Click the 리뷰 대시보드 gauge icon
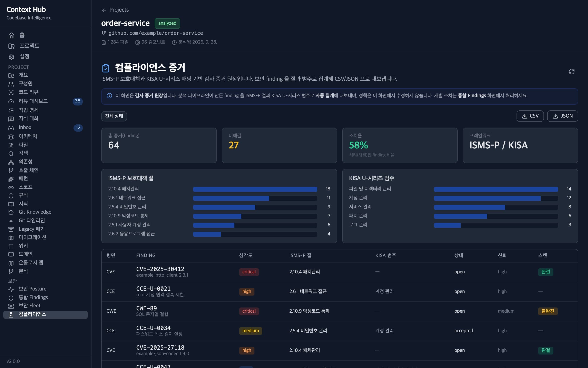This screenshot has width=588, height=368. pos(11,101)
